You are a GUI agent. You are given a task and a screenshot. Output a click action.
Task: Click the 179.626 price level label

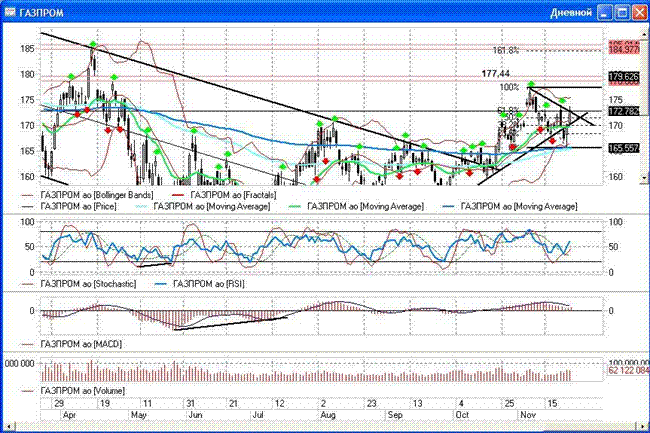click(624, 77)
